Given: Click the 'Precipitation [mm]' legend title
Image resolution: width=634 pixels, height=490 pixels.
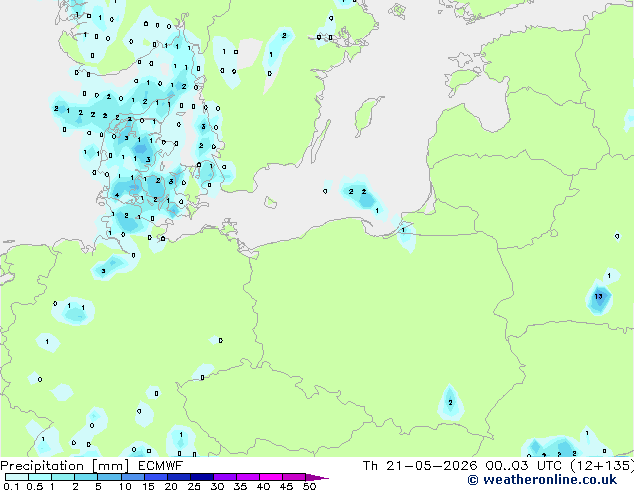Looking at the screenshot, I should point(64,466).
